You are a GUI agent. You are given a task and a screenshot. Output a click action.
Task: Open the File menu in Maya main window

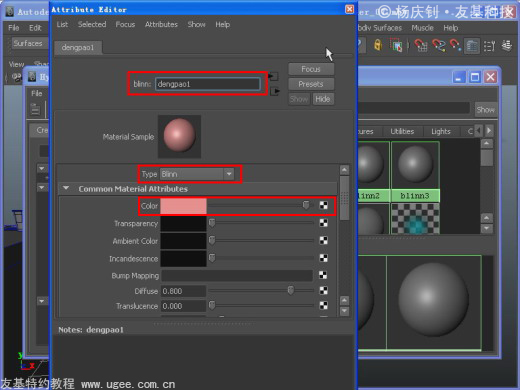[x=13, y=28]
